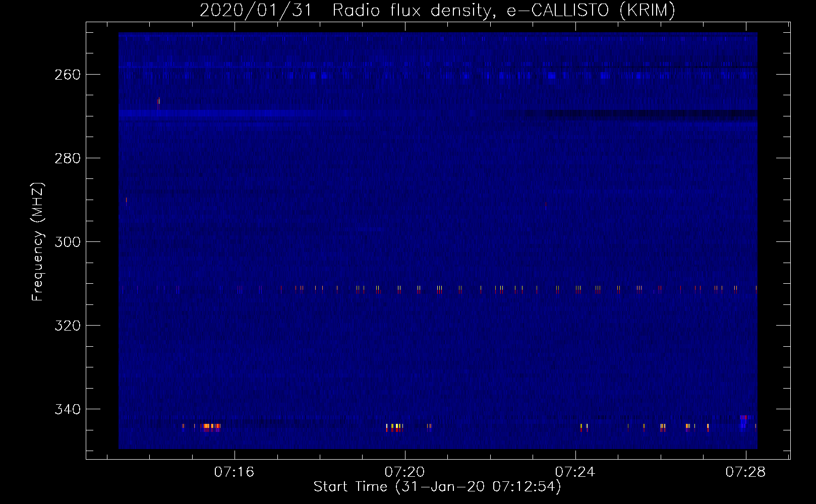Select the 07:24 time tick label
Screen dimensions: 816x504
575,472
